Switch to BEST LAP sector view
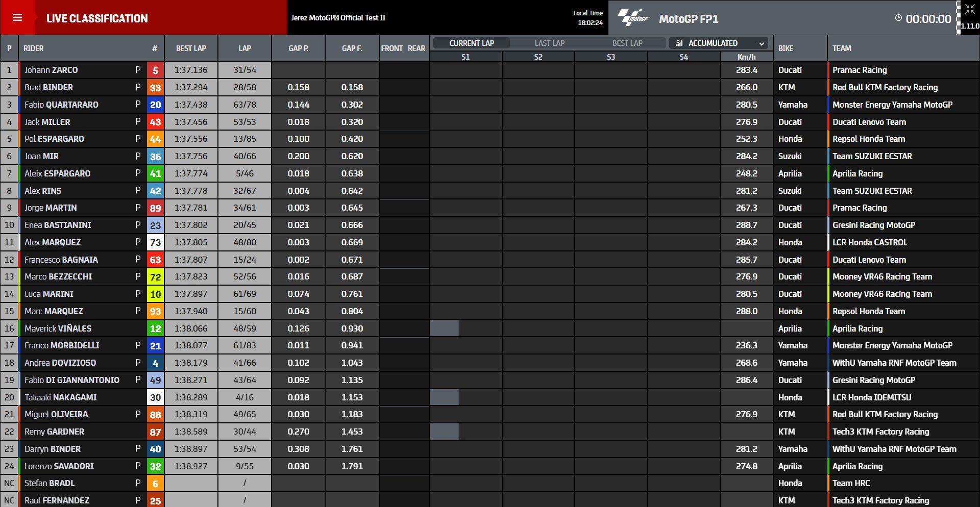 [627, 43]
